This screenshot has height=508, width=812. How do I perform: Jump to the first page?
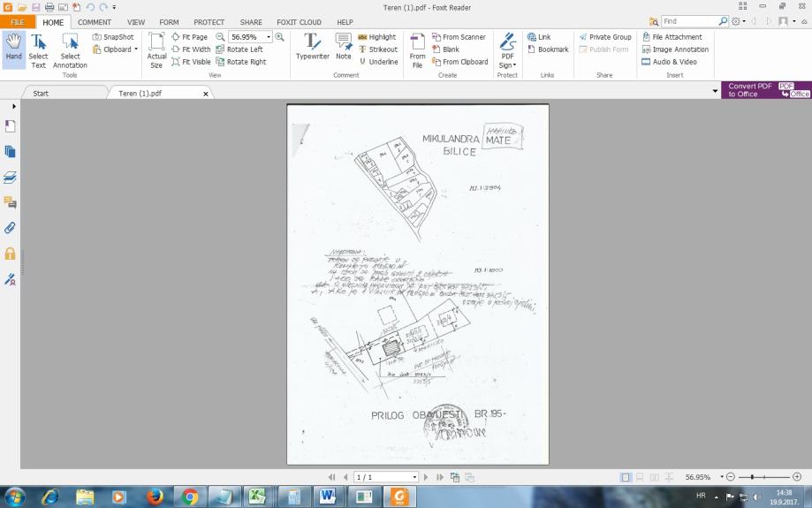331,477
